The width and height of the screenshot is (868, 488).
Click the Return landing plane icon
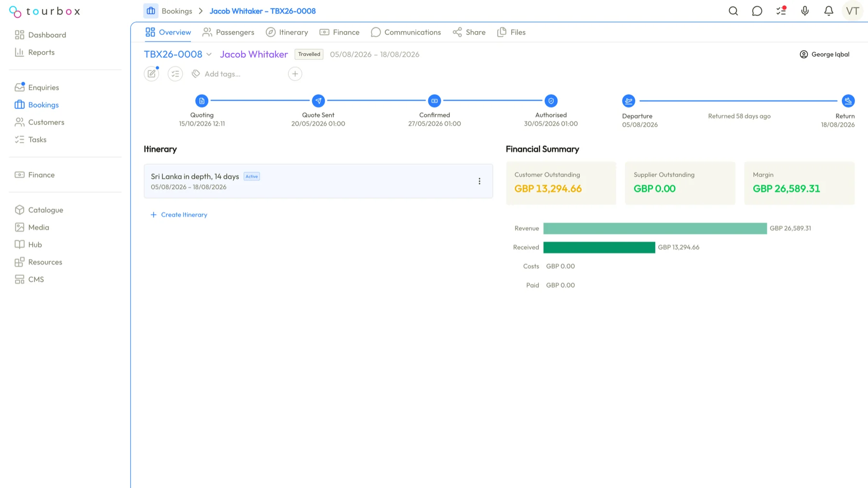(848, 101)
